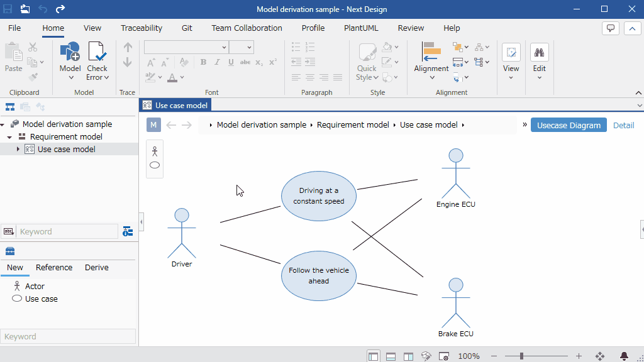Switch to the Usecase Diagram view
The image size is (644, 362).
[569, 125]
